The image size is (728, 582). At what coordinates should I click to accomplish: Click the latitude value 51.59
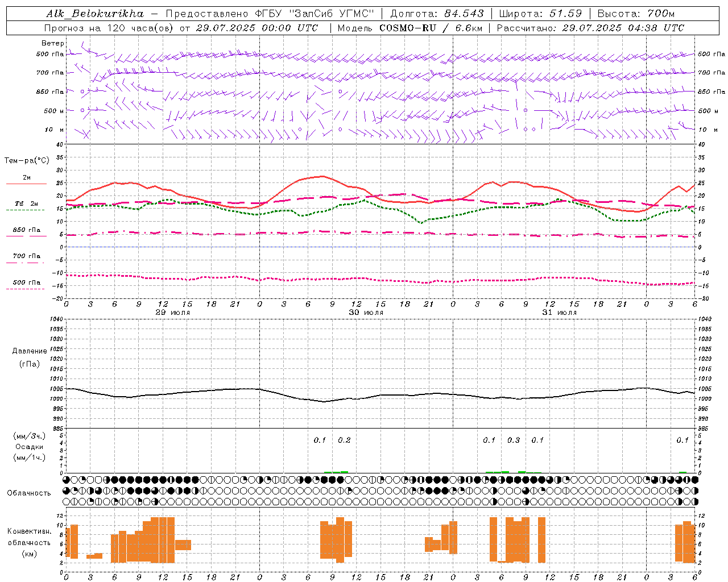click(x=565, y=14)
